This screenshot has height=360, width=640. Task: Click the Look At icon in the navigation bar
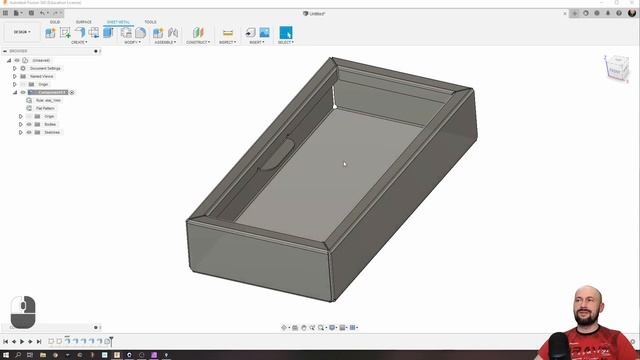click(295, 327)
